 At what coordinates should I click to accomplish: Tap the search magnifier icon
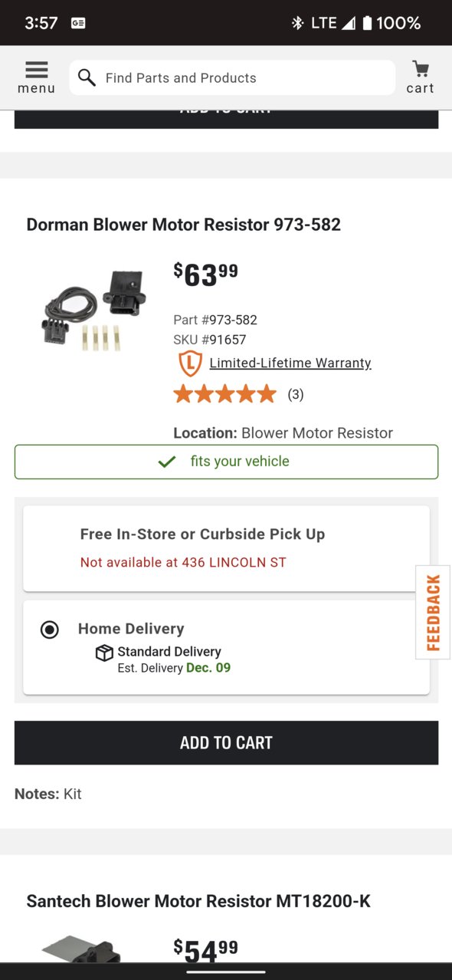point(87,77)
